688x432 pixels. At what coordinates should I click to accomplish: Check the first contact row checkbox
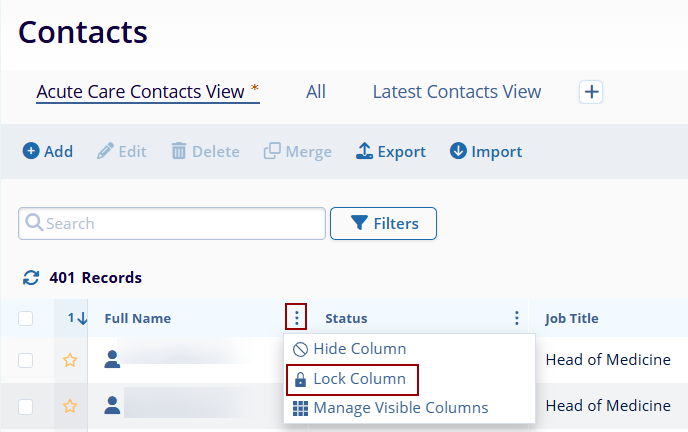point(26,360)
